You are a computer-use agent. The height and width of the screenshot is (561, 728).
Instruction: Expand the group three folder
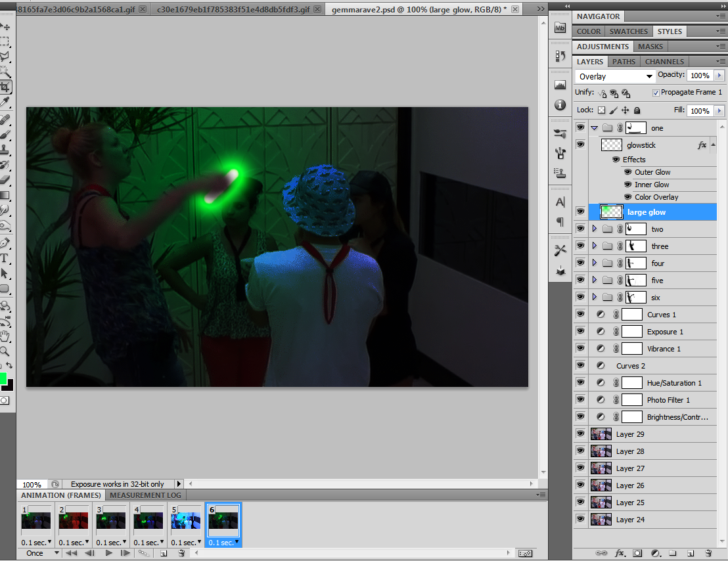[594, 246]
